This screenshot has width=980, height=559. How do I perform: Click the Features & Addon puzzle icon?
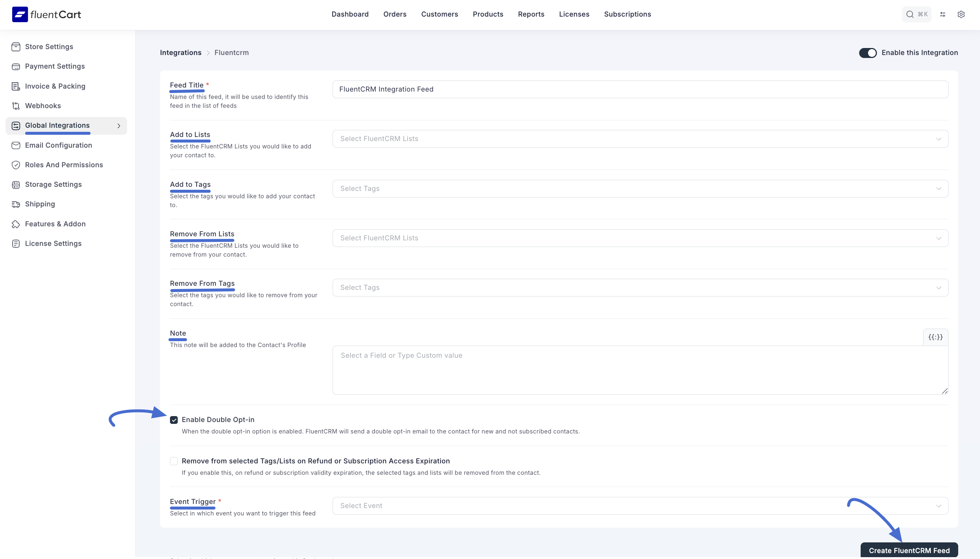[x=16, y=224]
